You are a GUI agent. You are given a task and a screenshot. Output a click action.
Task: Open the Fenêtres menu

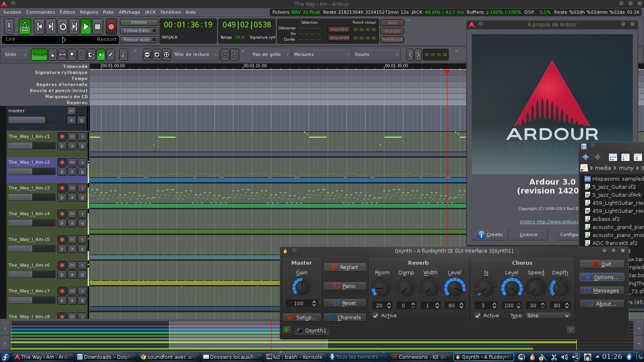(171, 12)
